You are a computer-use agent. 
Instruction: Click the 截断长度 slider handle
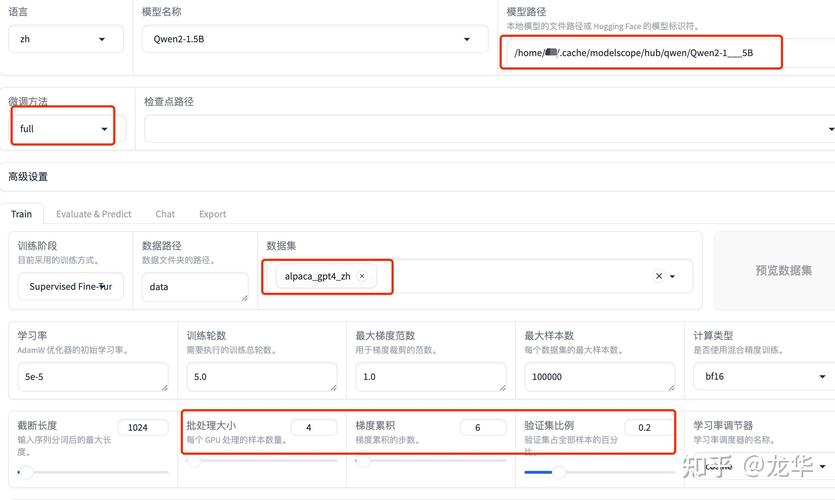coord(26,472)
